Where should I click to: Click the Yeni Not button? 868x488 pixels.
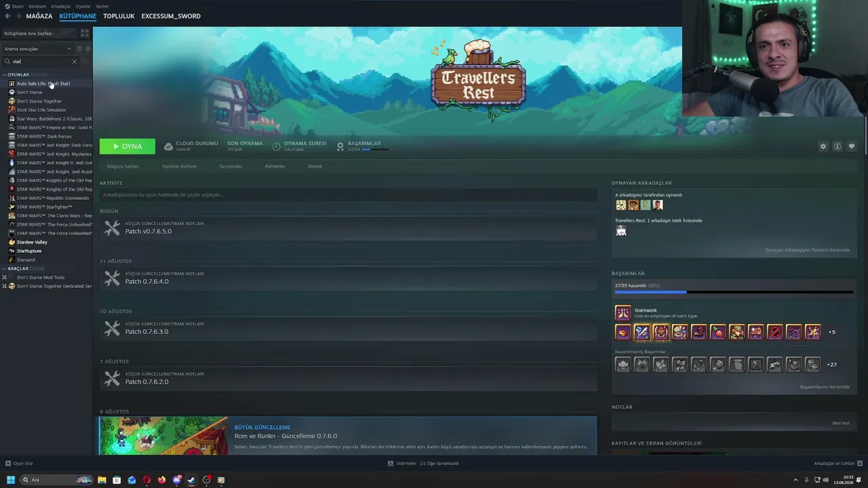click(x=841, y=423)
